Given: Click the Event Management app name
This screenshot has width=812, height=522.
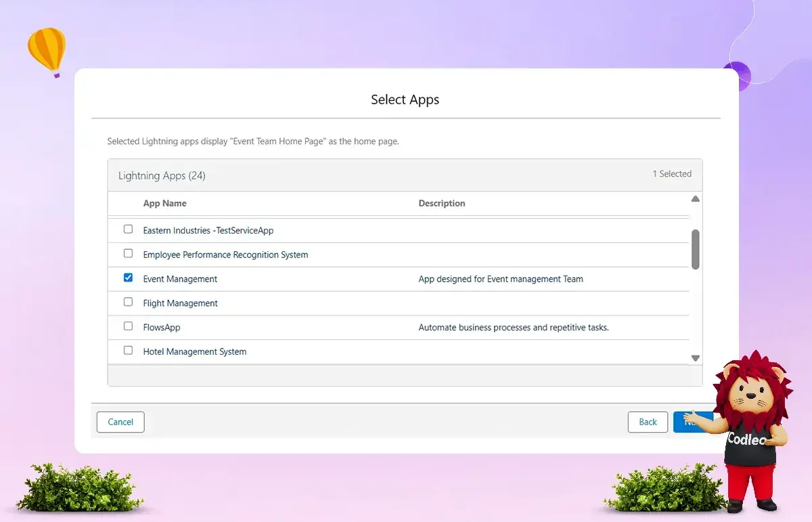Looking at the screenshot, I should (x=180, y=279).
